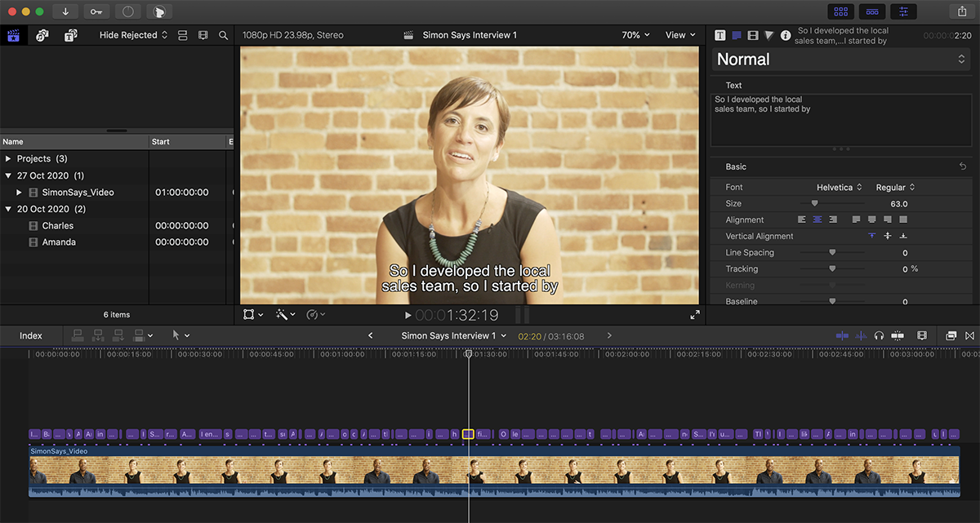Enable solo audio with the headphones icon
980x523 pixels.
point(880,335)
